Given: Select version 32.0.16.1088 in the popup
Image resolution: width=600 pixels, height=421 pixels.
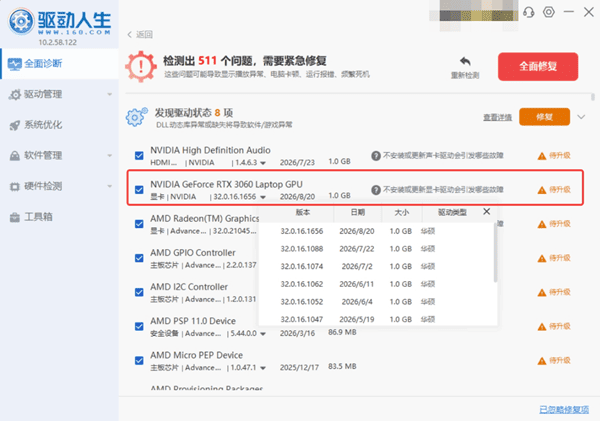Looking at the screenshot, I should [377, 249].
